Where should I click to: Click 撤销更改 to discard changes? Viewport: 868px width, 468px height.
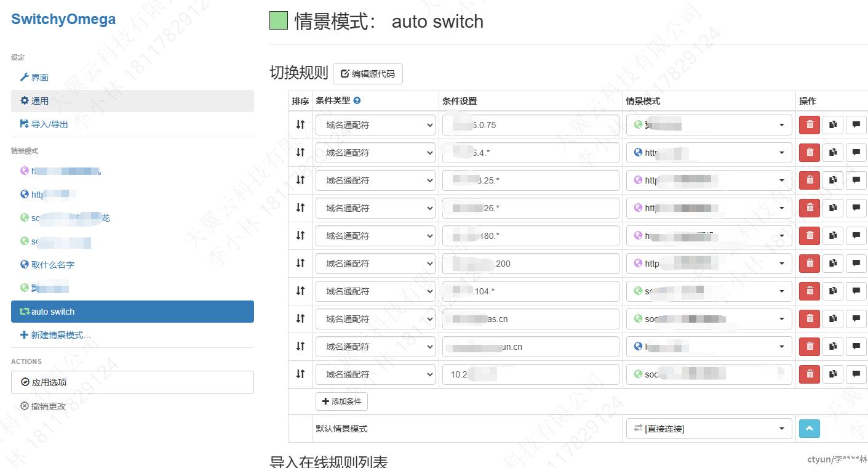coord(43,406)
